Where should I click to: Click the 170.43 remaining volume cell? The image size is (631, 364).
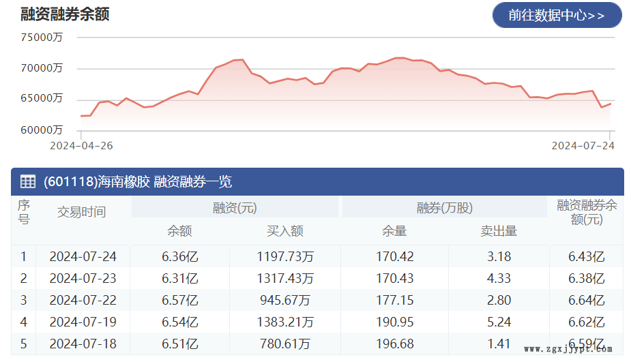click(395, 278)
